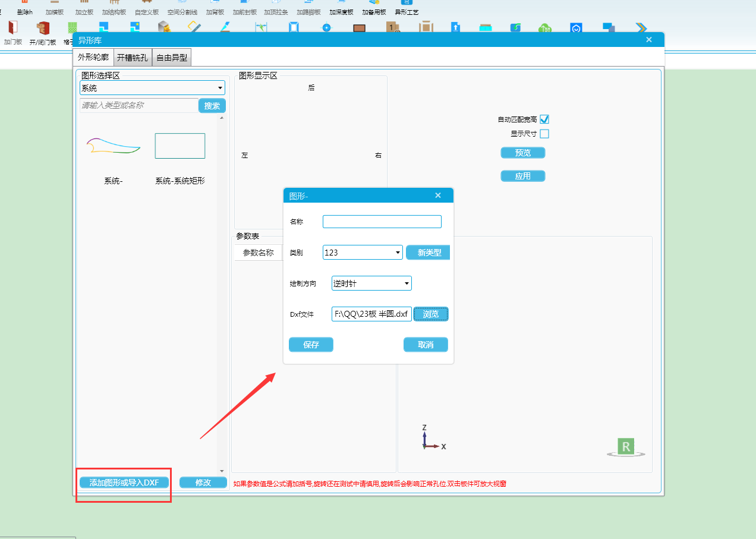This screenshot has width=756, height=539.
Task: Click the 名称 text input field
Action: pyautogui.click(x=382, y=222)
